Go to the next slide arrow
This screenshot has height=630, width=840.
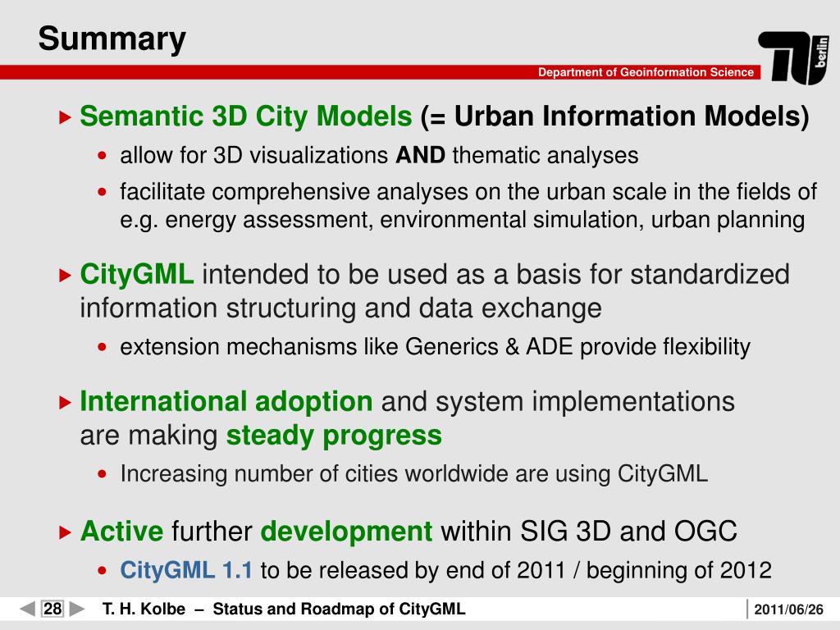(77, 609)
